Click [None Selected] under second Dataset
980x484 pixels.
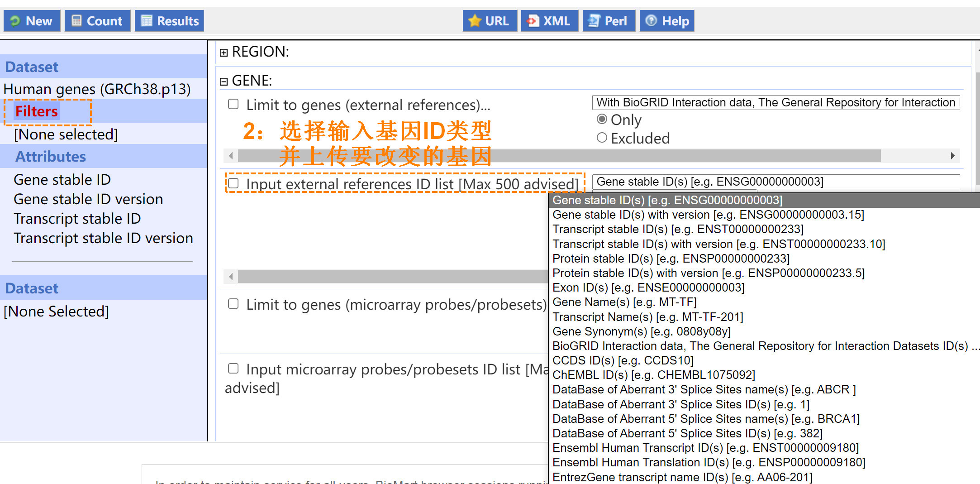(57, 311)
